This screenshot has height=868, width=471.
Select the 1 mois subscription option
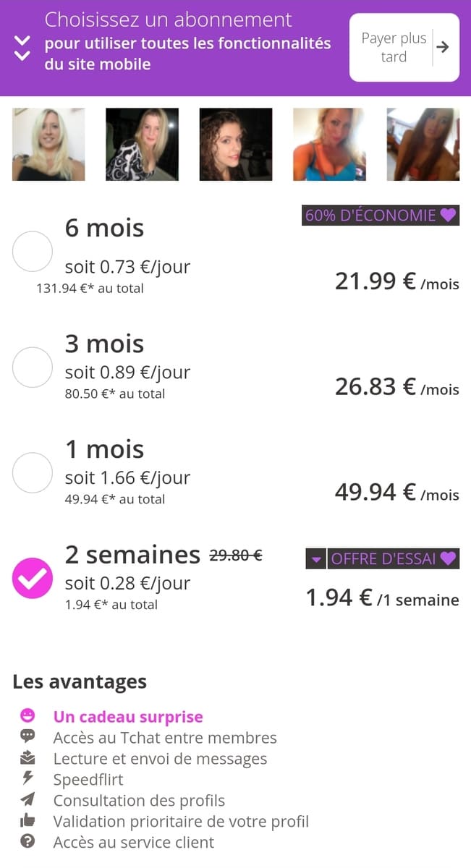click(32, 473)
